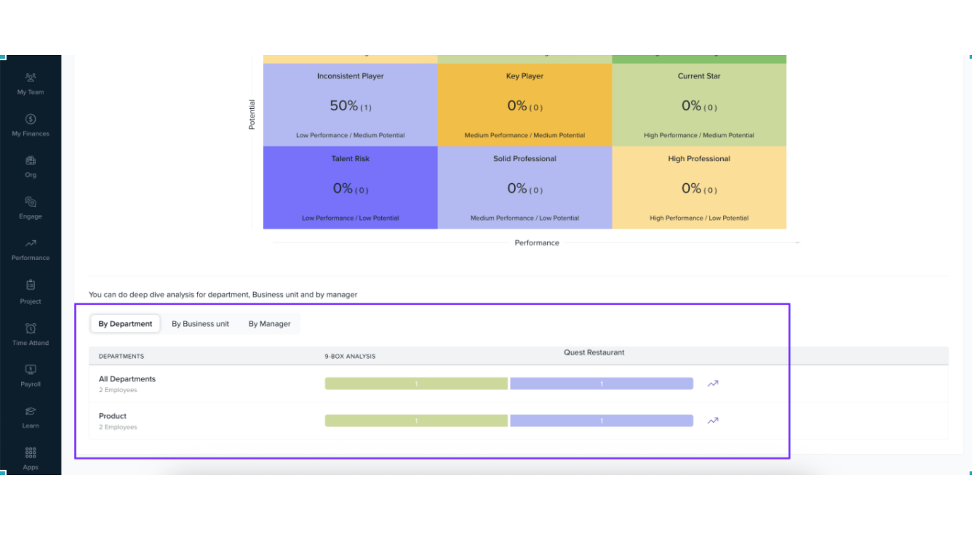Click trend icon for All Departments row
The height and width of the screenshot is (551, 980).
point(713,384)
